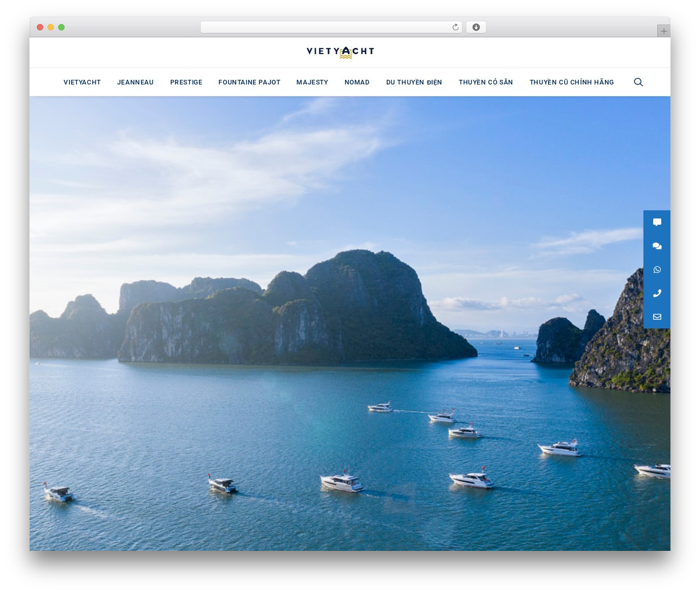This screenshot has height=593, width=700.
Task: Open the search magnifier icon in navigation
Action: tap(638, 82)
